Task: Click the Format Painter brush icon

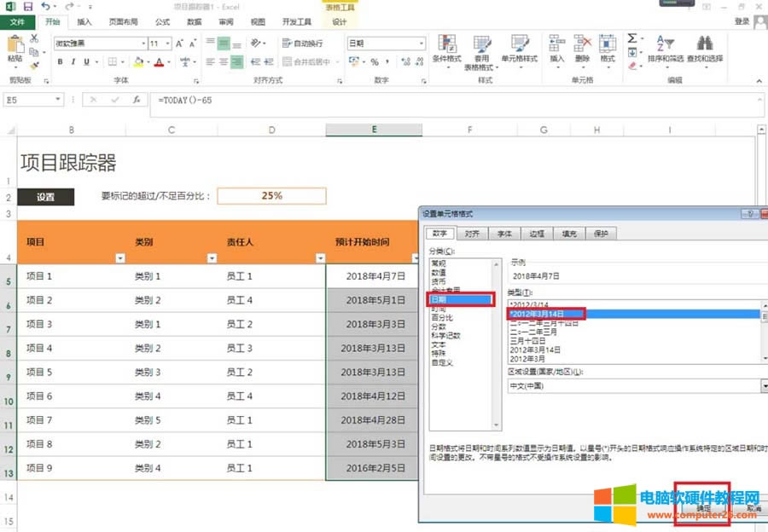Action: click(34, 66)
